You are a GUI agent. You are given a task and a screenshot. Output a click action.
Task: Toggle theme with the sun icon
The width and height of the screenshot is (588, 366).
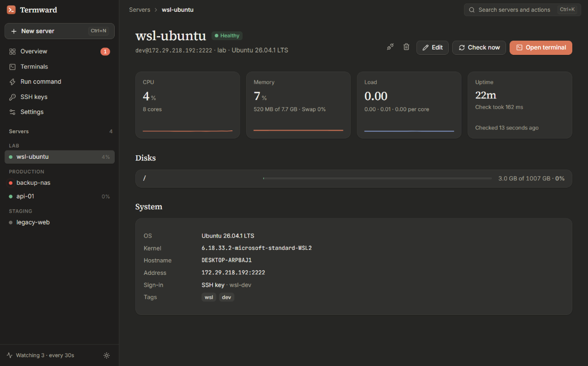(x=107, y=355)
